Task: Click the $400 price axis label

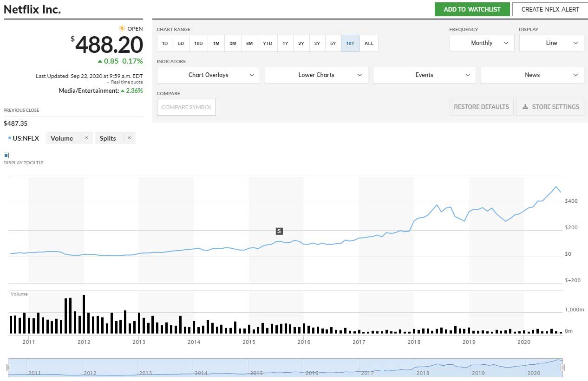Action: (571, 201)
